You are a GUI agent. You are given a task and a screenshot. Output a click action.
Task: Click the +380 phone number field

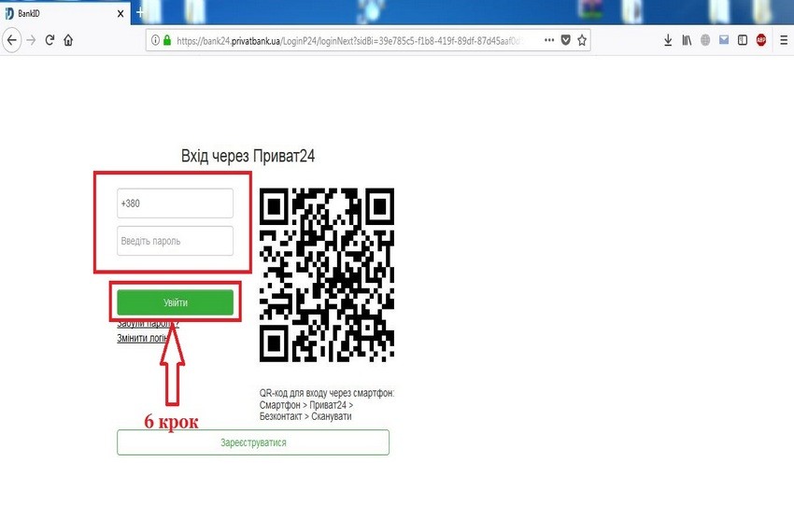pyautogui.click(x=176, y=203)
